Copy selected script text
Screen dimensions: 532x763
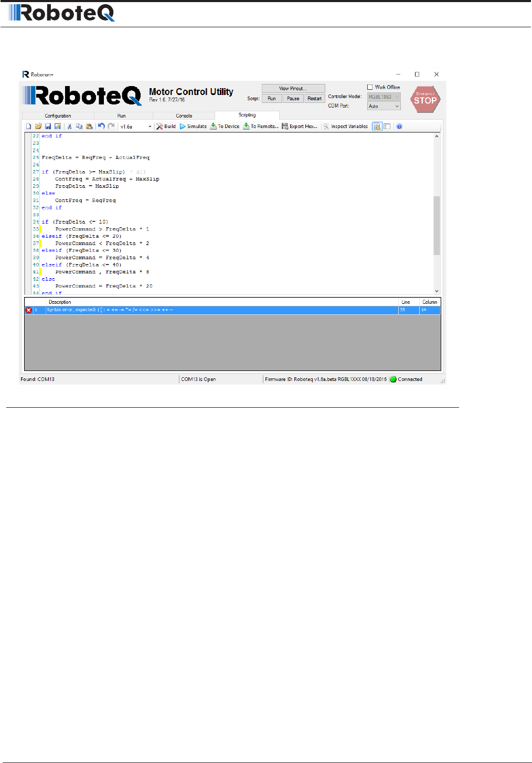coord(79,126)
